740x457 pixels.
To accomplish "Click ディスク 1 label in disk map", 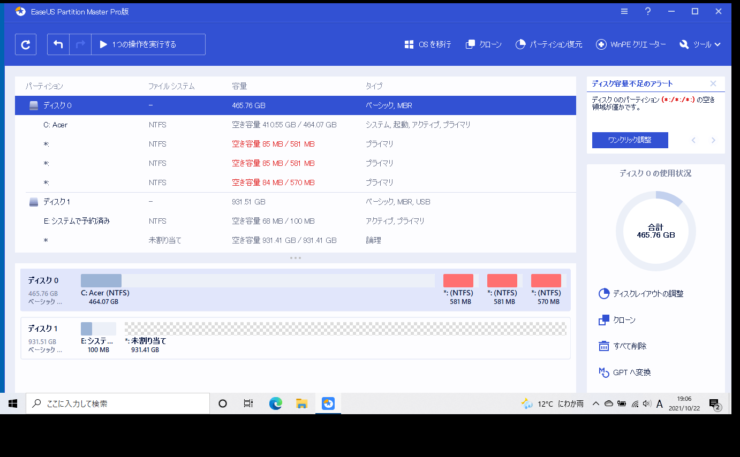I will coord(43,329).
